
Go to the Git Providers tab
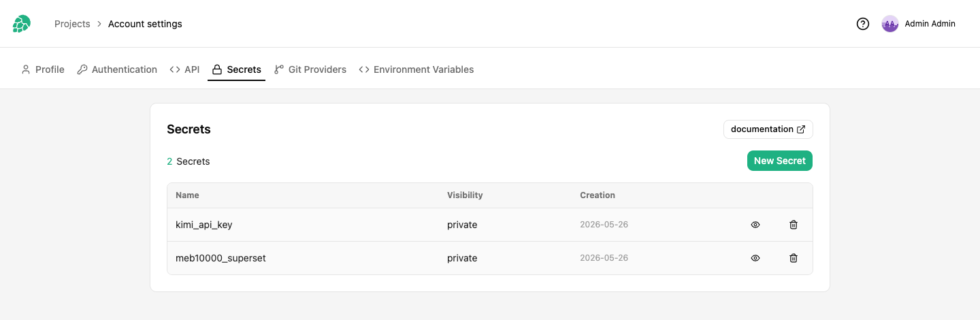click(x=310, y=69)
